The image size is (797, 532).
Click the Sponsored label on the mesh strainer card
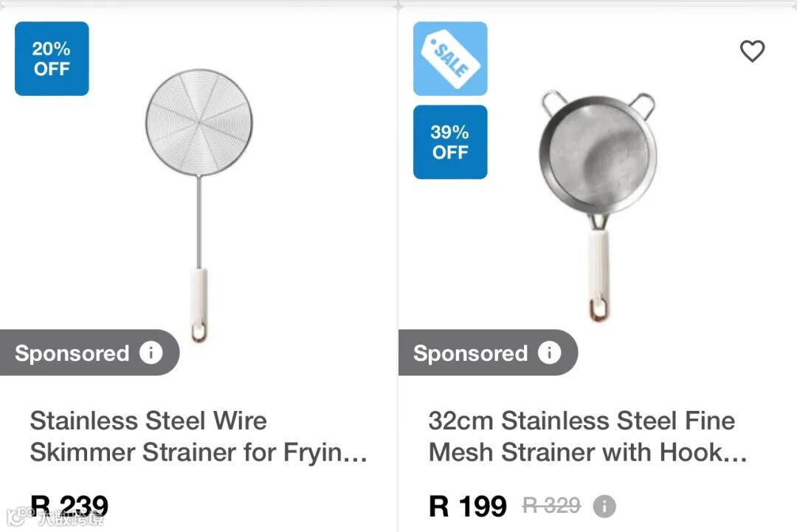point(471,353)
